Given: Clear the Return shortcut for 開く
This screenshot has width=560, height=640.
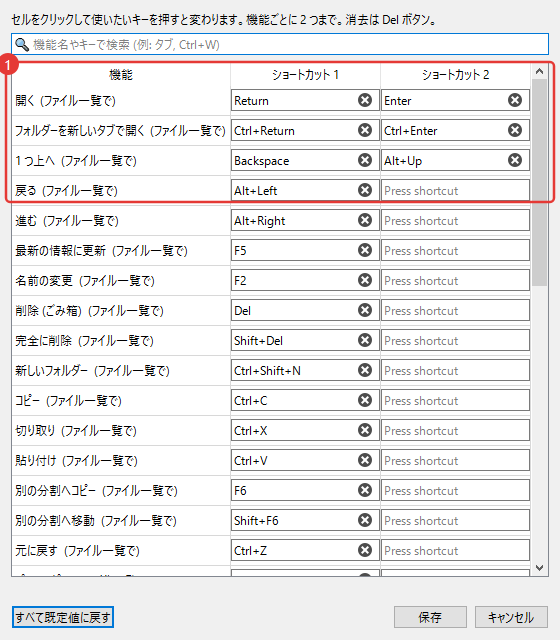Looking at the screenshot, I should click(365, 100).
